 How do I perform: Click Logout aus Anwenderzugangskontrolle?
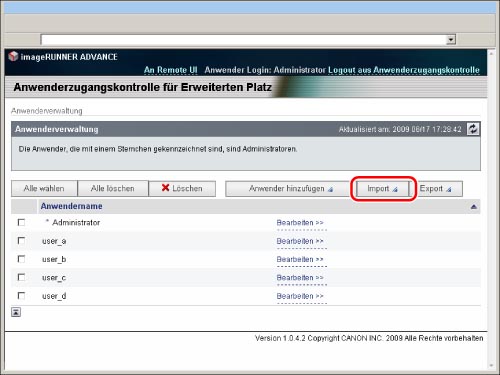[404, 70]
